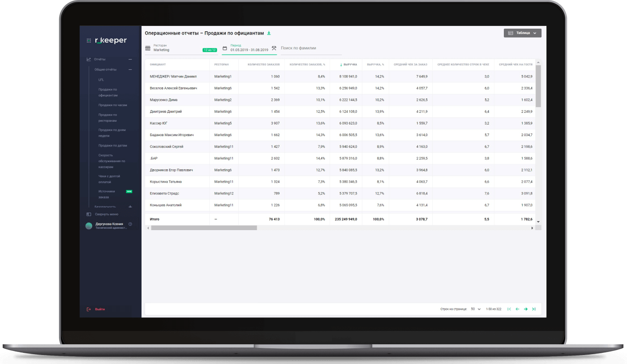Click the tools icon next to period
Screen dimensions: 627x364
click(x=274, y=48)
